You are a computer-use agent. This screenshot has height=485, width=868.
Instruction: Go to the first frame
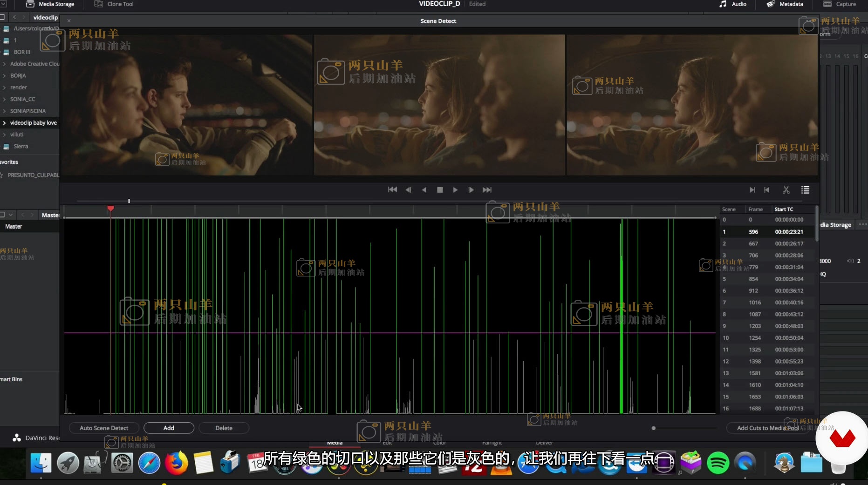point(392,190)
